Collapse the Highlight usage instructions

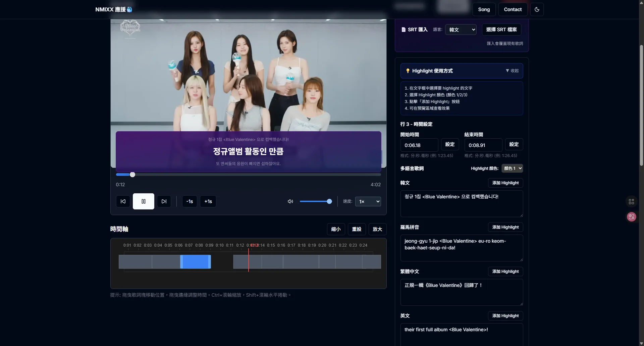[x=512, y=71]
